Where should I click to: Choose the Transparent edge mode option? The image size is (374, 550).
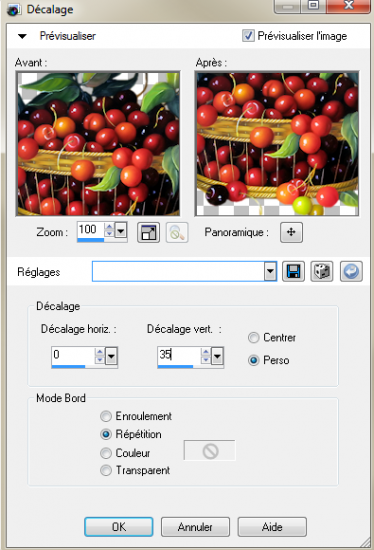[x=106, y=470]
